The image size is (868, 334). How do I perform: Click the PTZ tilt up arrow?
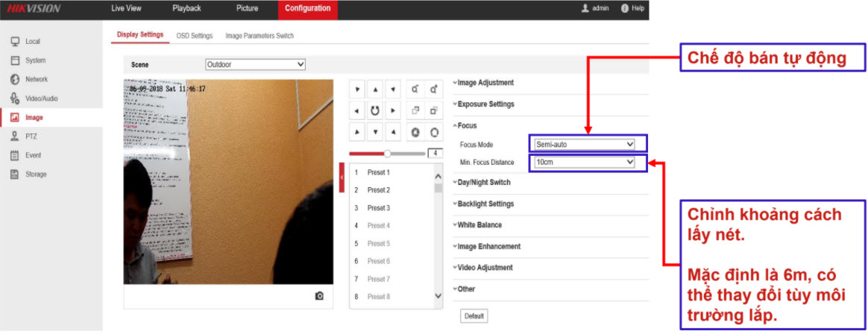coord(376,89)
